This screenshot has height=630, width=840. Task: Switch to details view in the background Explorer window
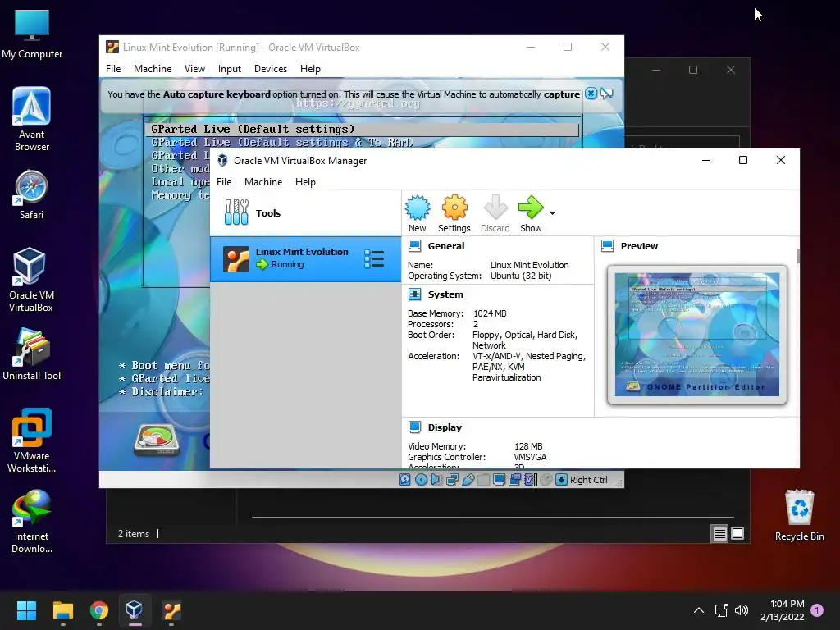click(719, 533)
